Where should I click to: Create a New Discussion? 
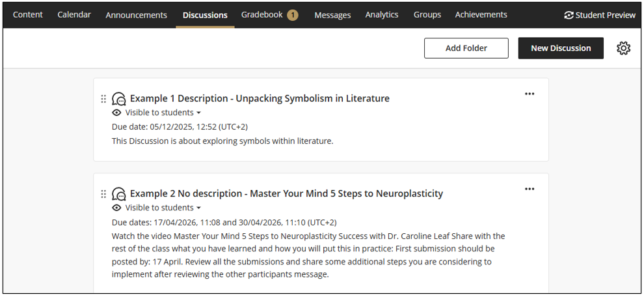point(561,48)
